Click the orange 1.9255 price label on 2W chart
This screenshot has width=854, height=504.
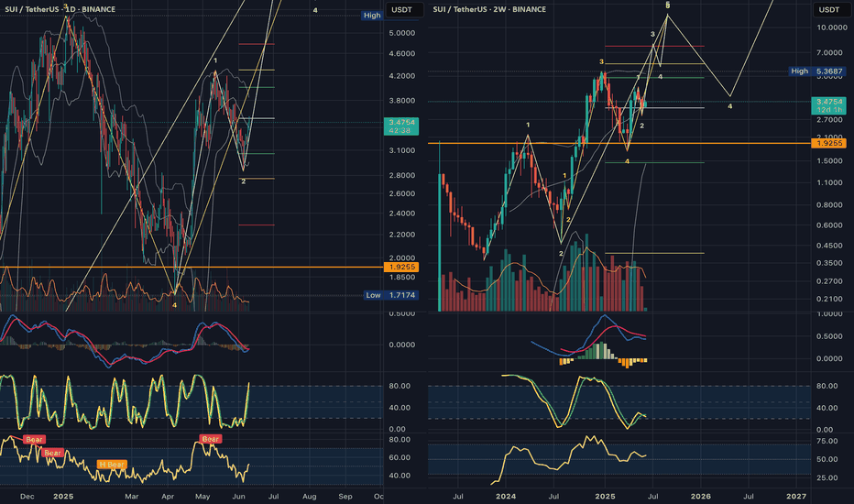[828, 143]
